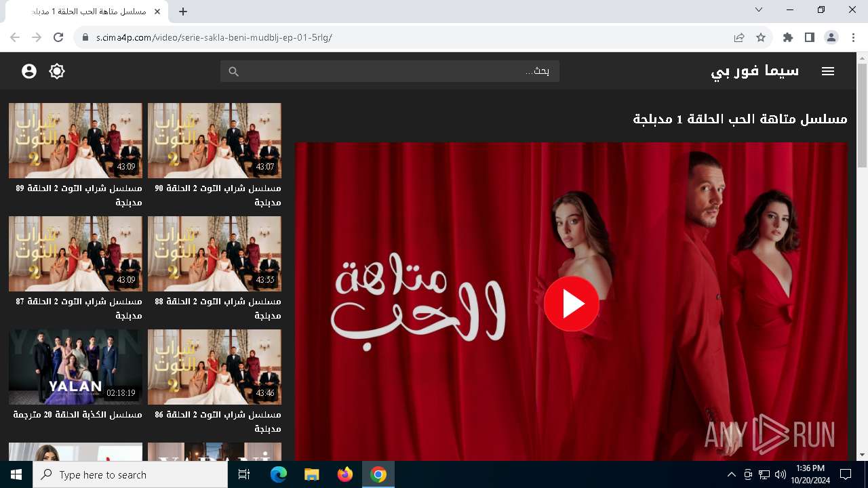Reload the page with the refresh icon
The image size is (868, 488).
pyautogui.click(x=58, y=38)
